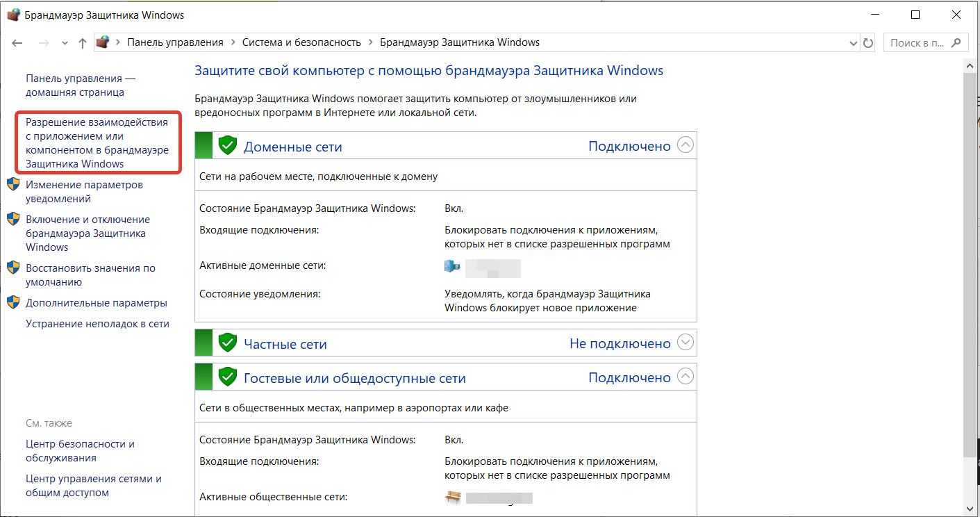Click green shield for Гостевые или общедоступные сети
The width and height of the screenshot is (980, 517).
tap(228, 377)
